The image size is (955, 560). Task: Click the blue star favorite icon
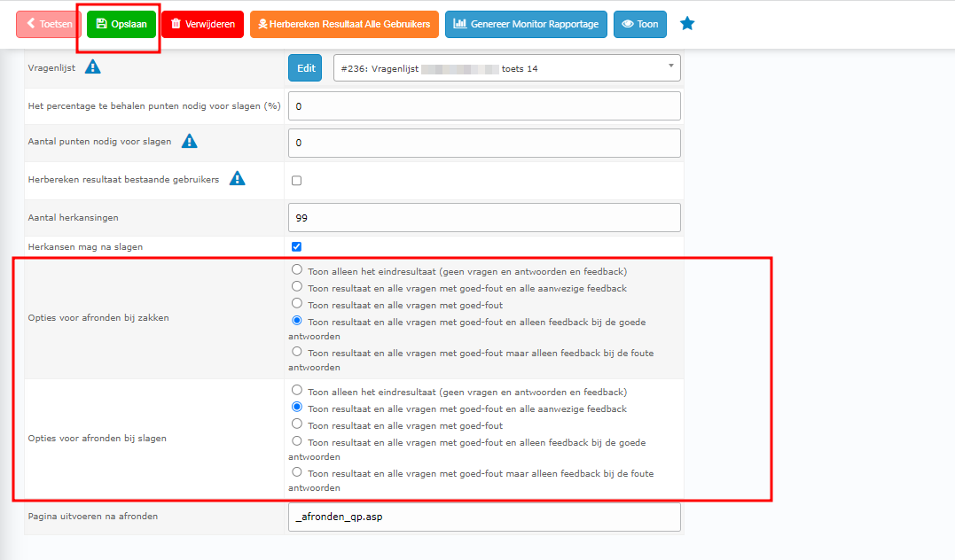pos(687,24)
